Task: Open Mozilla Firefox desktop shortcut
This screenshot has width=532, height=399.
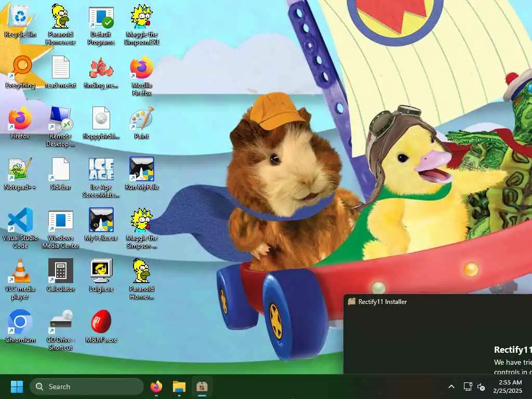Action: [x=142, y=75]
